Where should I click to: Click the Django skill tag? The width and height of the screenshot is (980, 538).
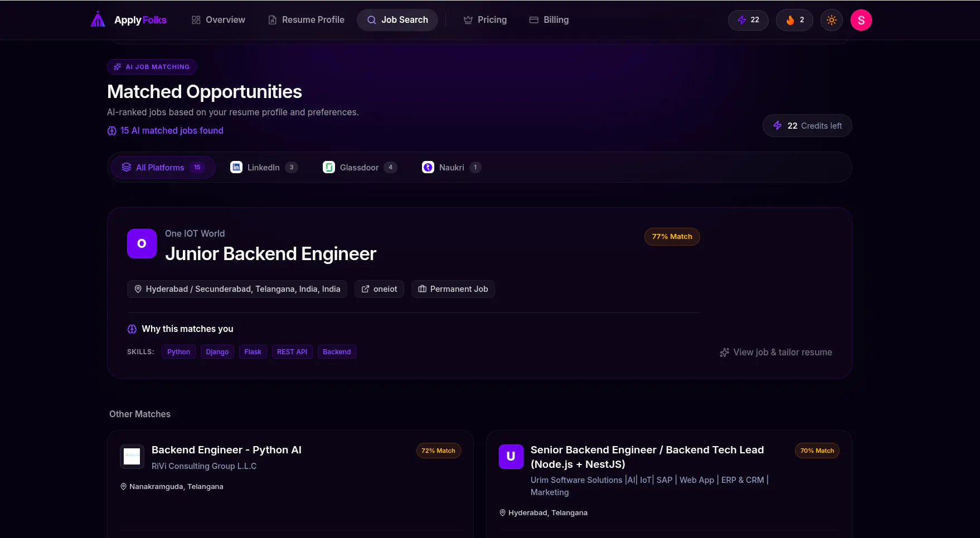[x=217, y=352]
